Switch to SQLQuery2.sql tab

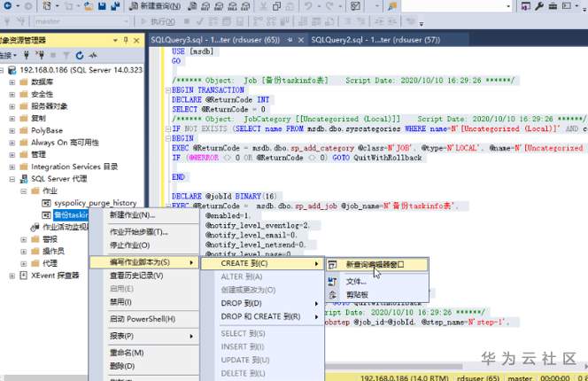pyautogui.click(x=375, y=40)
